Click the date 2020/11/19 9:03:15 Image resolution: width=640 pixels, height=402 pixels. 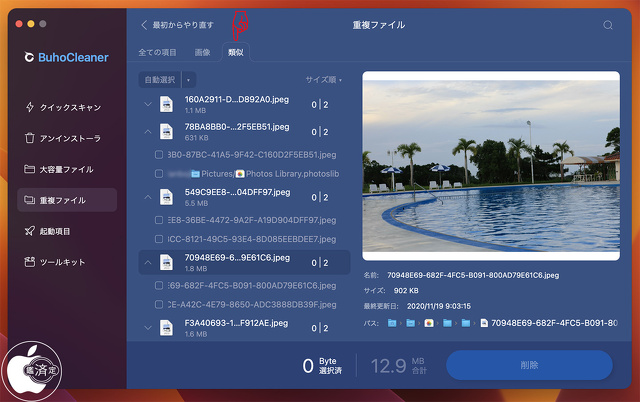[x=439, y=306]
